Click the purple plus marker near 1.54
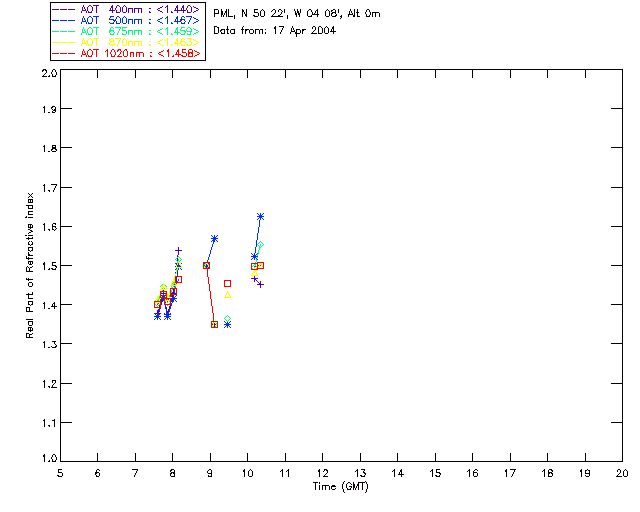 pyautogui.click(x=178, y=250)
